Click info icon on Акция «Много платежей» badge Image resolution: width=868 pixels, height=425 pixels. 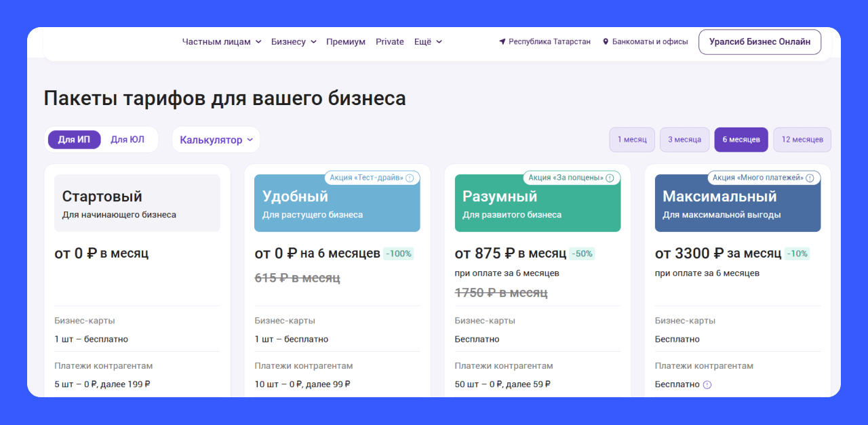coord(810,178)
